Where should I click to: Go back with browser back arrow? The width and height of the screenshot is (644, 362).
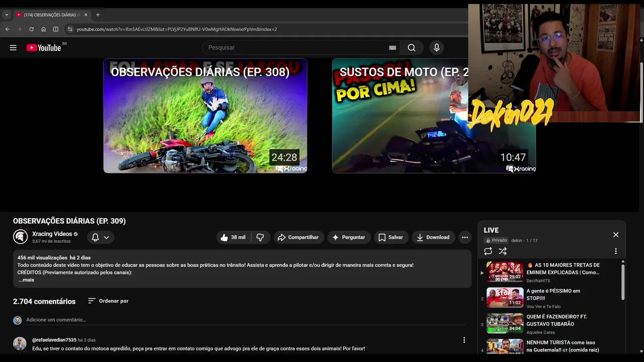[8, 29]
